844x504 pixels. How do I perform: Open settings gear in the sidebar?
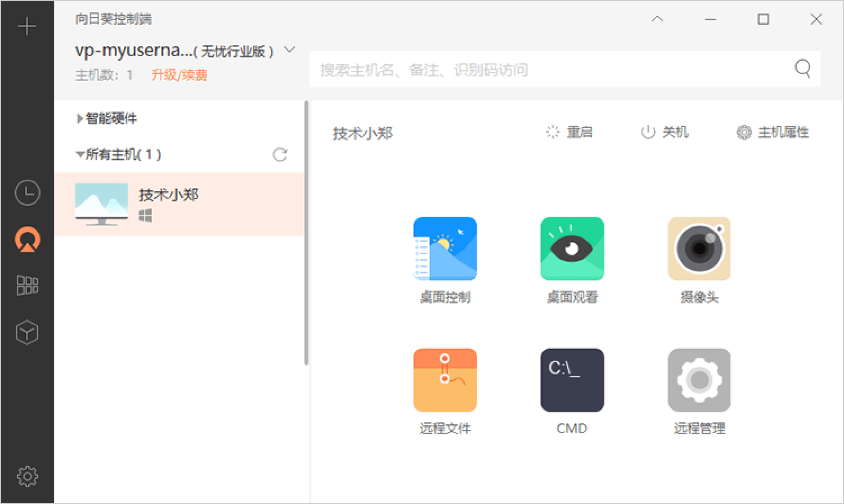27,476
